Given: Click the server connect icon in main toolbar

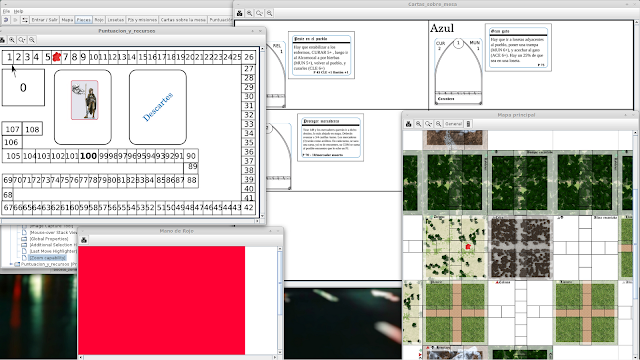Looking at the screenshot, I should tap(25, 20).
